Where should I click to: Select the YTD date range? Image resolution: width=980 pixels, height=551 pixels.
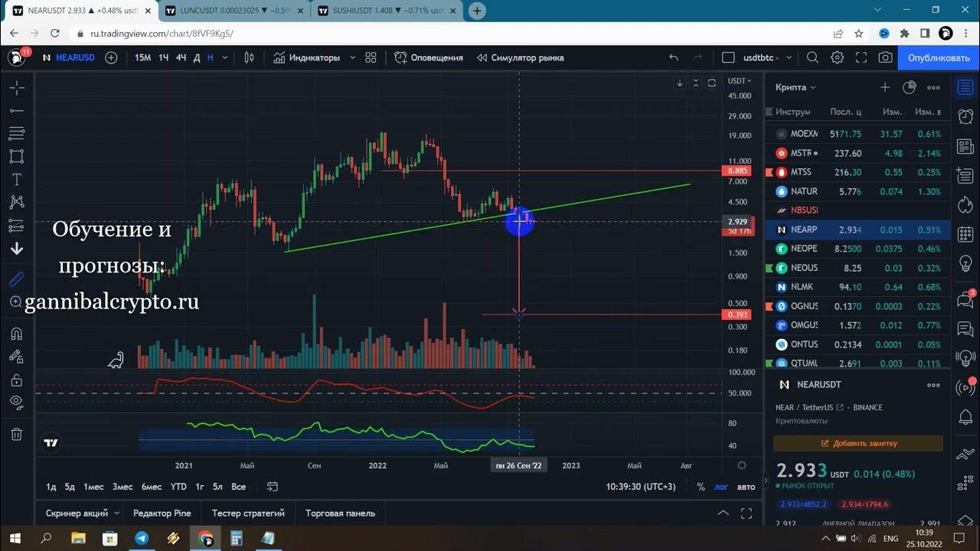[178, 487]
